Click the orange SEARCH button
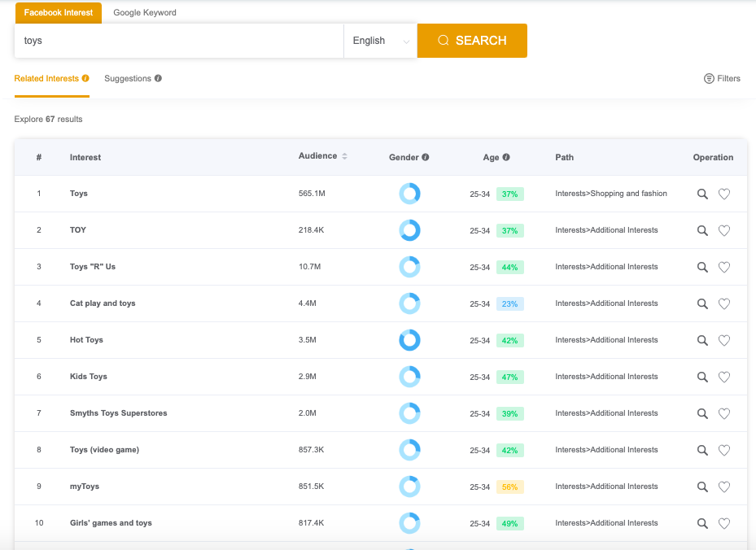Screen dimensions: 756x550 tap(472, 41)
